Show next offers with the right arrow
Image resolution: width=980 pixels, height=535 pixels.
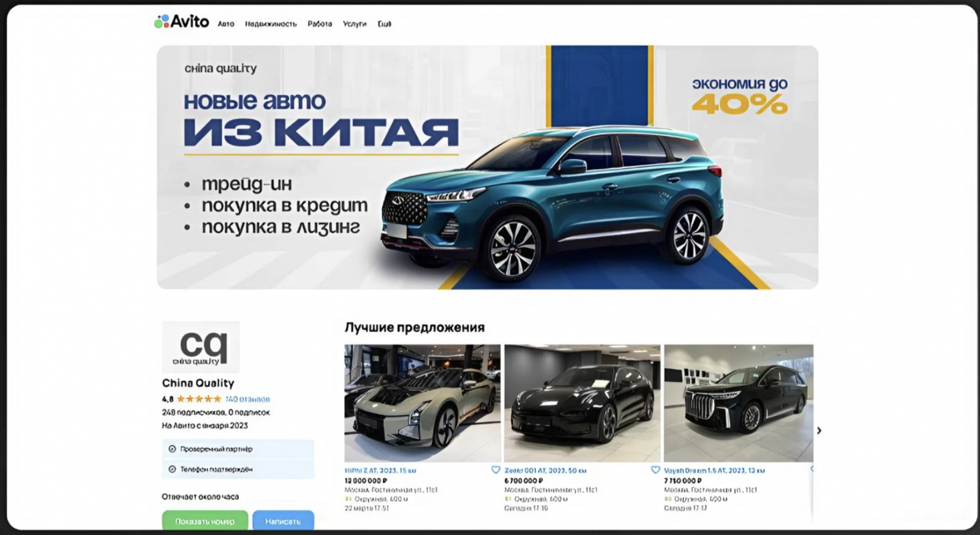(819, 431)
